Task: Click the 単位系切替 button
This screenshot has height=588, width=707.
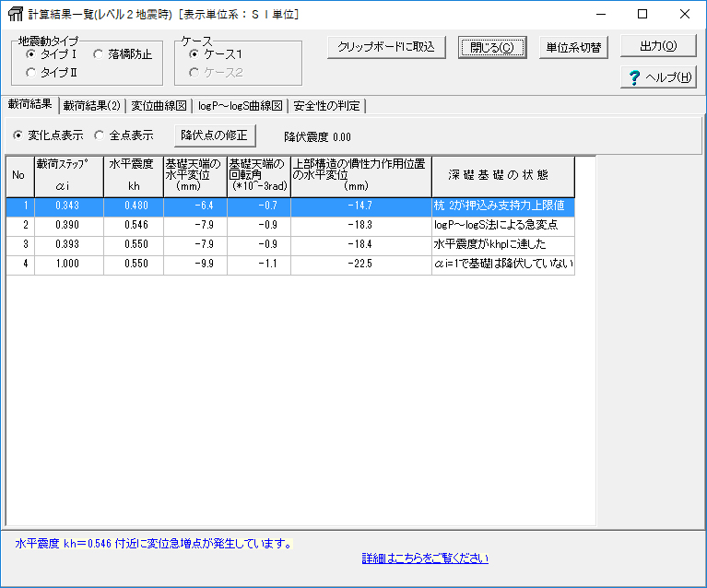Action: click(573, 47)
